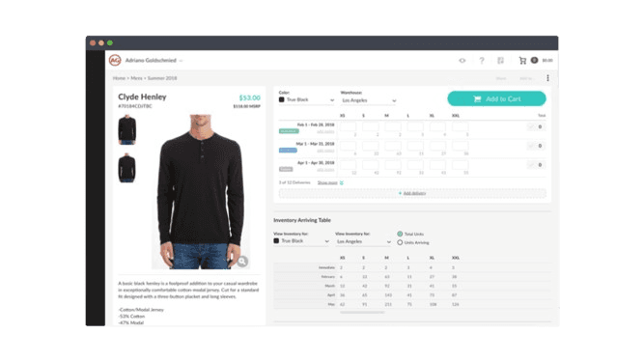Click L quantity field for Mar 1 - Mar 31

tap(415, 146)
